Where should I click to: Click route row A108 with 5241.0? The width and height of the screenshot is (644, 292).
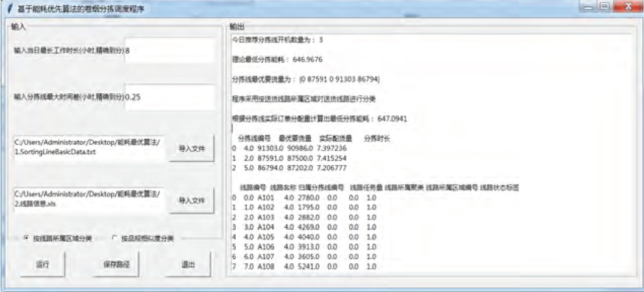[x=304, y=267]
